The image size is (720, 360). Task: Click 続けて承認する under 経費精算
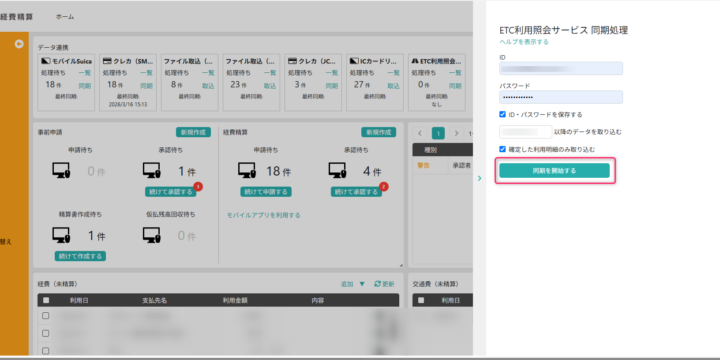pos(356,192)
